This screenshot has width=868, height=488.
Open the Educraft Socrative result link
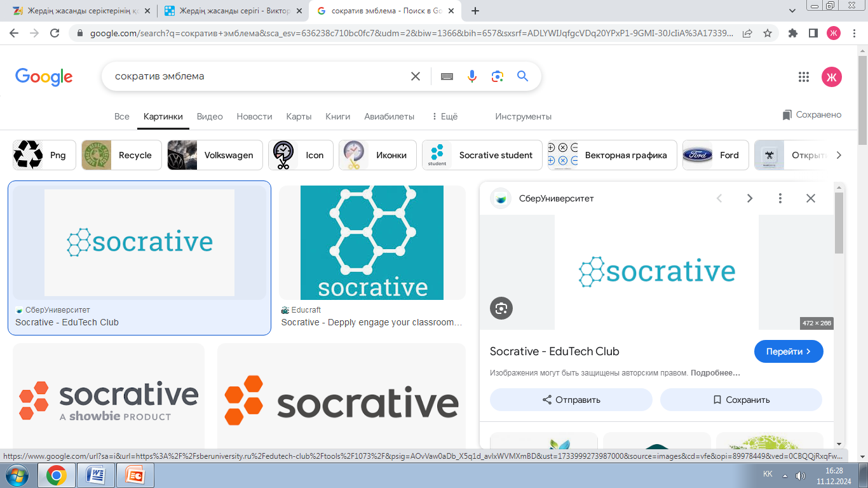click(372, 322)
